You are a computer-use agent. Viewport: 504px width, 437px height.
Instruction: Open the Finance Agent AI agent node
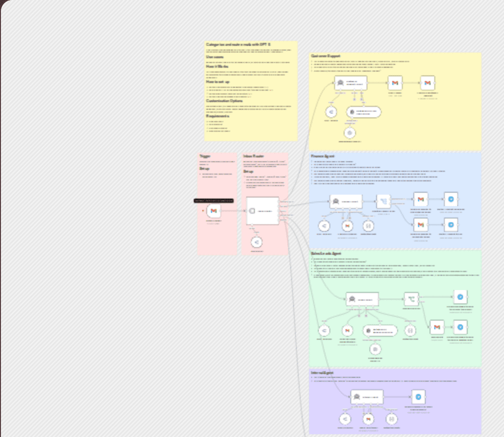346,201
